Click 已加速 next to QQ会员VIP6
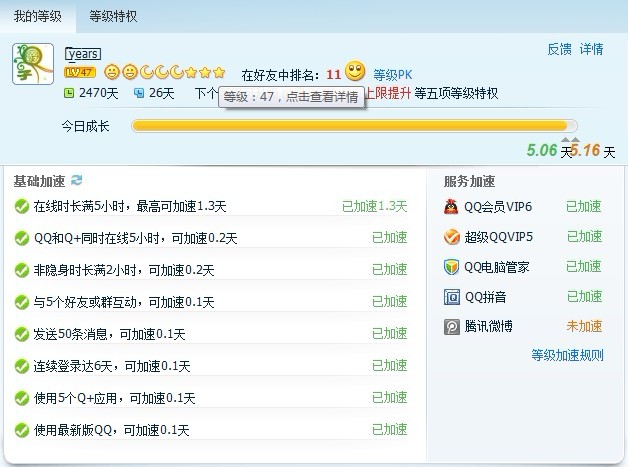This screenshot has width=628, height=467. 584,206
